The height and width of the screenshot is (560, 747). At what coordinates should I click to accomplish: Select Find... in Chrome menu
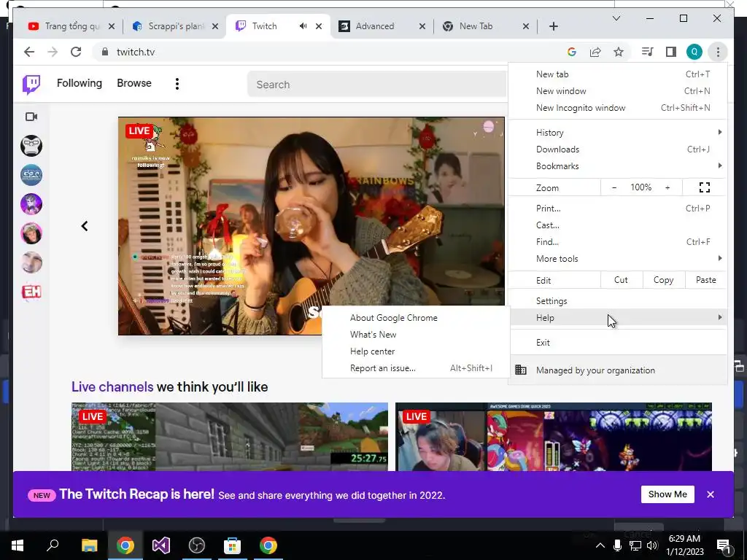point(618,242)
